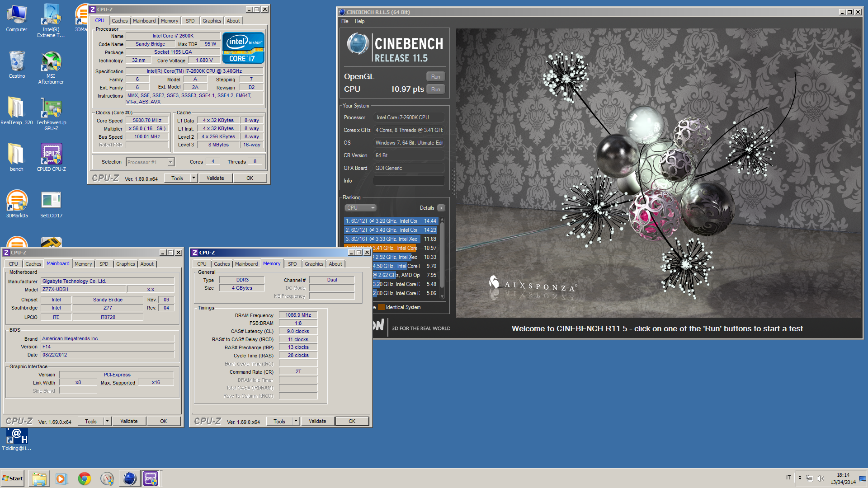Run the CPU benchmark in Cinebench
The height and width of the screenshot is (488, 868).
tap(435, 89)
